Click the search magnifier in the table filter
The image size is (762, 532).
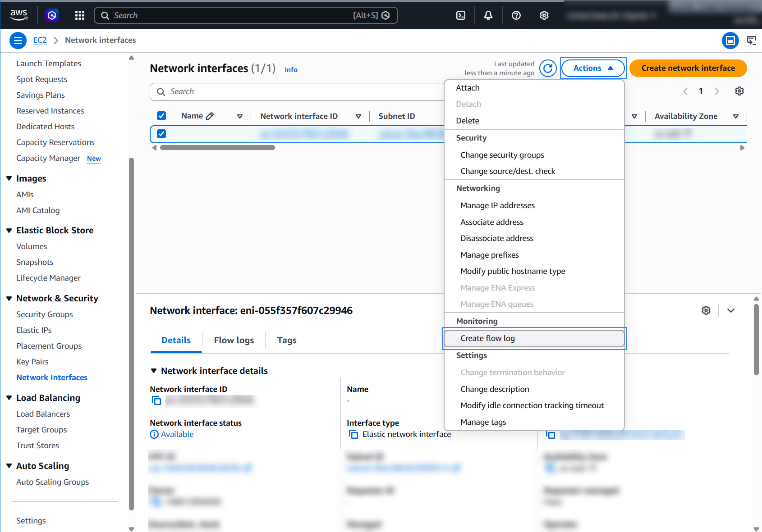161,92
